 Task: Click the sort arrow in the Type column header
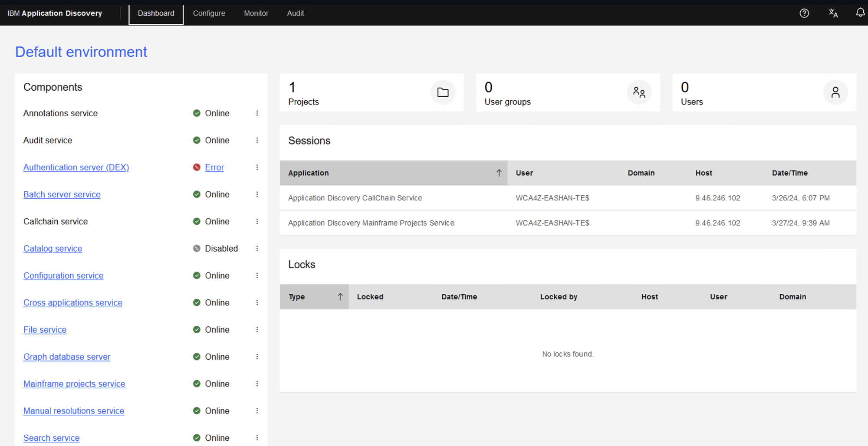(340, 297)
